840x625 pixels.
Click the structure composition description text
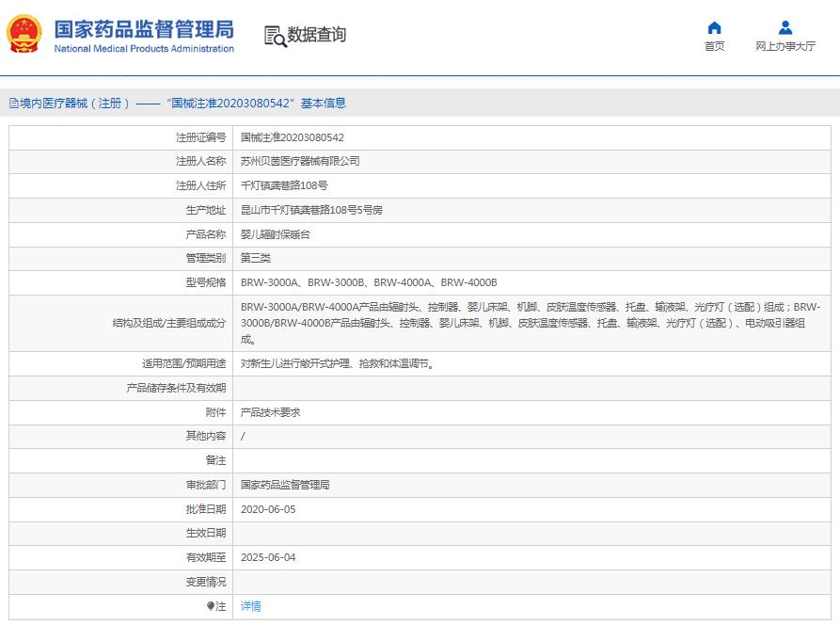tap(531, 323)
